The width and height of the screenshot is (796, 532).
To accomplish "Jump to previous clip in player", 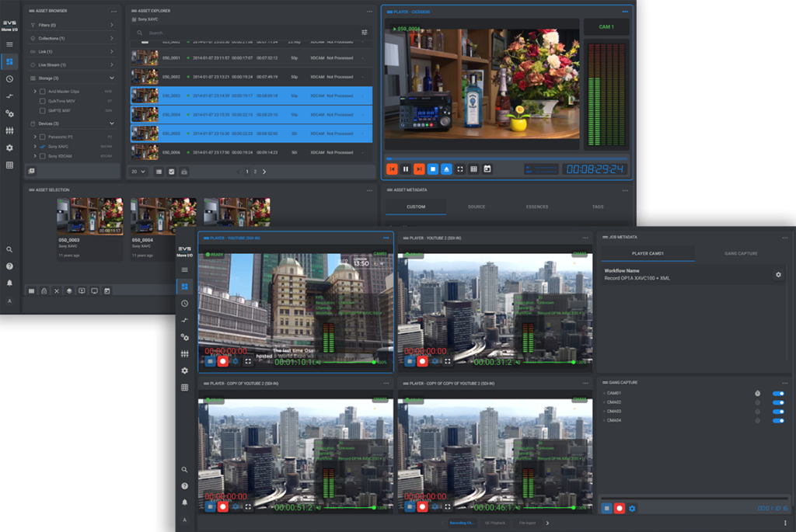I will coord(392,169).
